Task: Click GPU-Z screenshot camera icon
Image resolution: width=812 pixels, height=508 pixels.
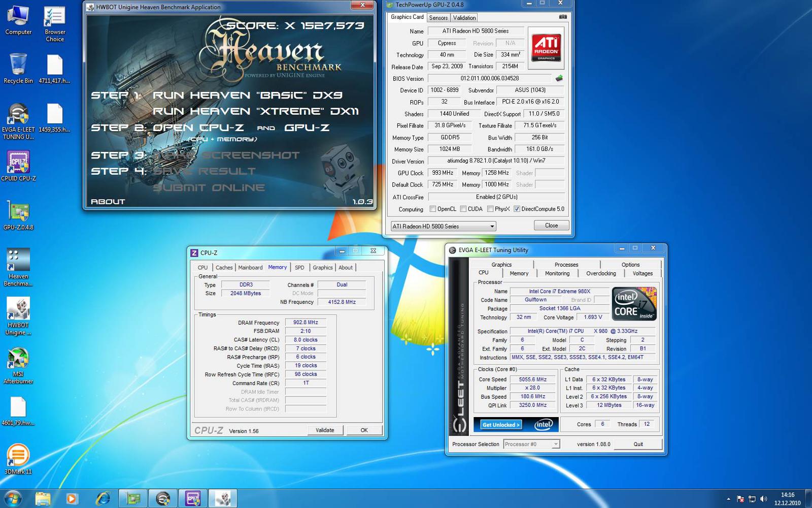Action: coord(563,17)
